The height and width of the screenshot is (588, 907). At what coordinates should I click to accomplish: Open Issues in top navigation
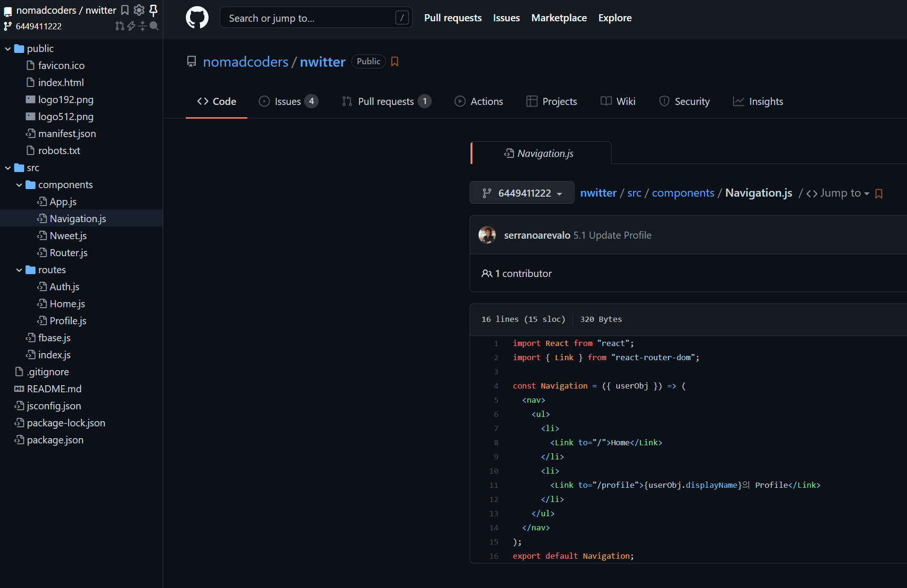click(506, 18)
